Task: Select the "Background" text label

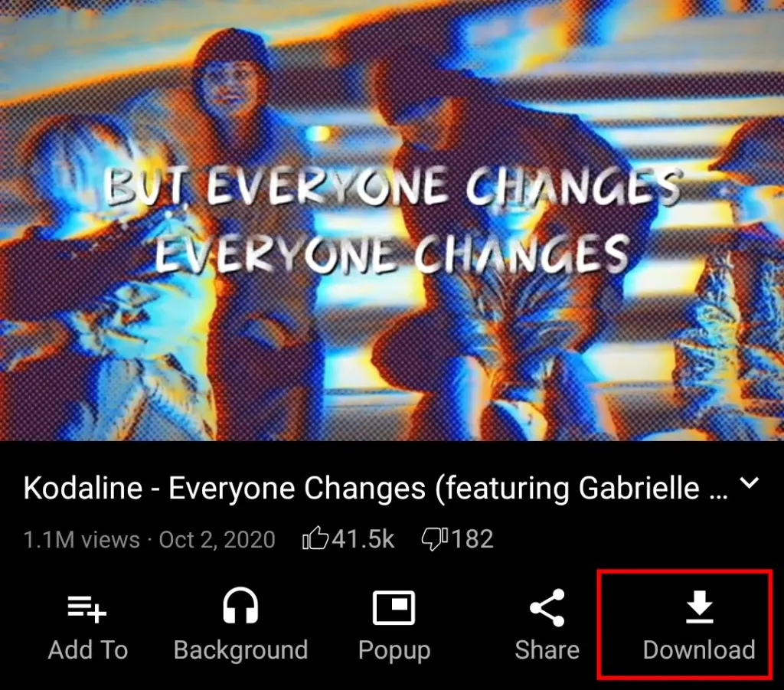Action: click(x=240, y=650)
